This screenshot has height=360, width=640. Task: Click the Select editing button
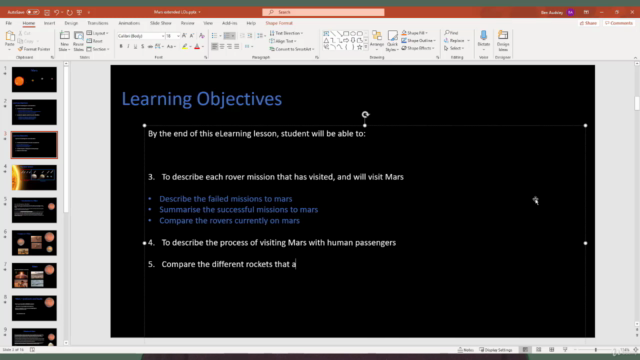pyautogui.click(x=453, y=48)
